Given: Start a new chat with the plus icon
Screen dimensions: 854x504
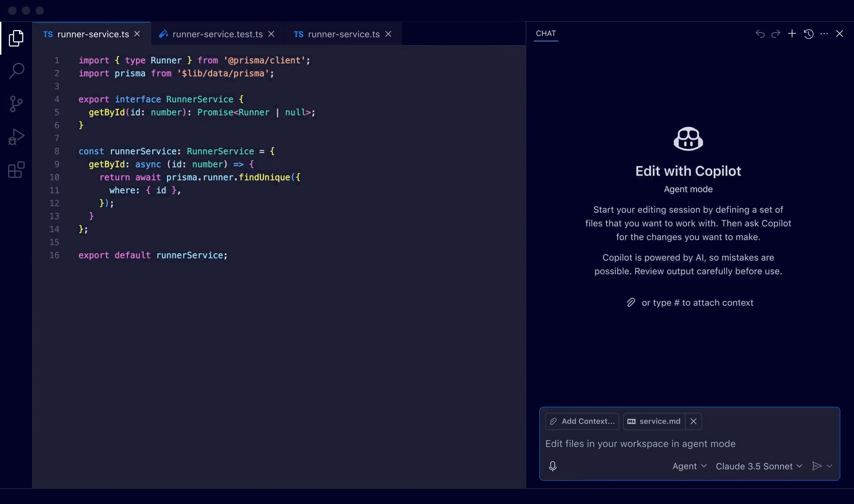Looking at the screenshot, I should click(791, 34).
